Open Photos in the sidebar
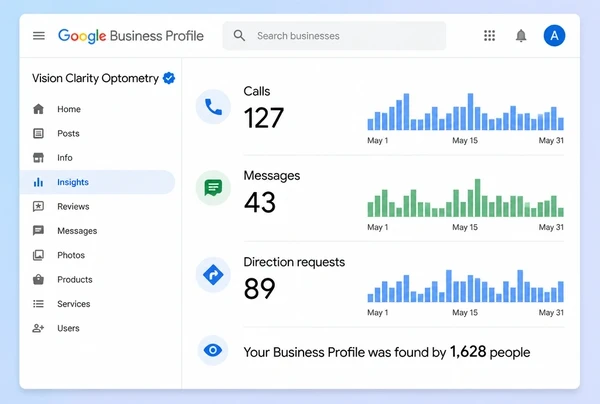This screenshot has height=404, width=600. 98,255
